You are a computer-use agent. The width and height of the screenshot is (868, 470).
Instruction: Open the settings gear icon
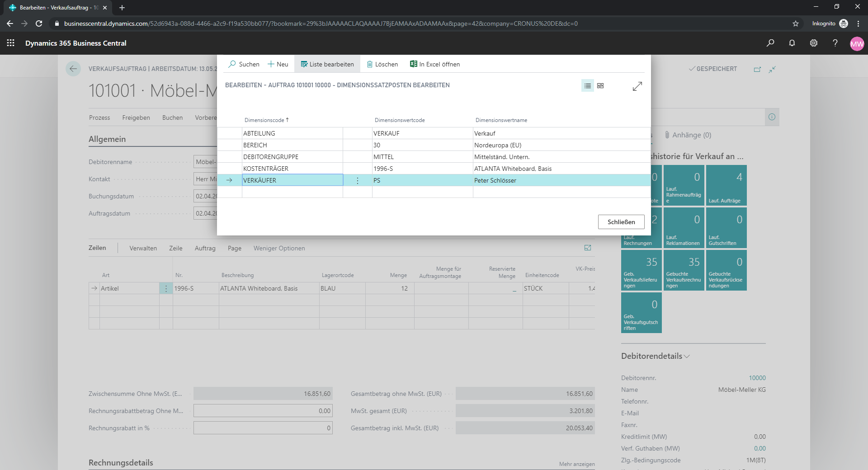coord(814,43)
